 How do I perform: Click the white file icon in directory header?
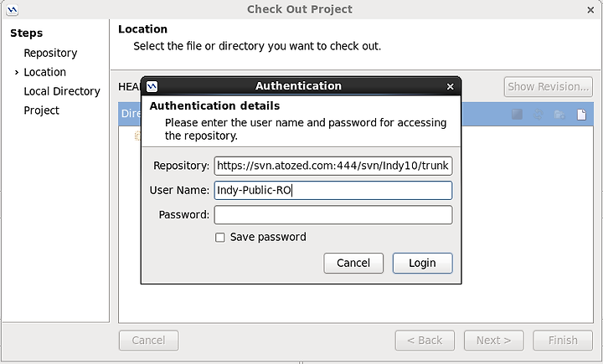(x=581, y=114)
